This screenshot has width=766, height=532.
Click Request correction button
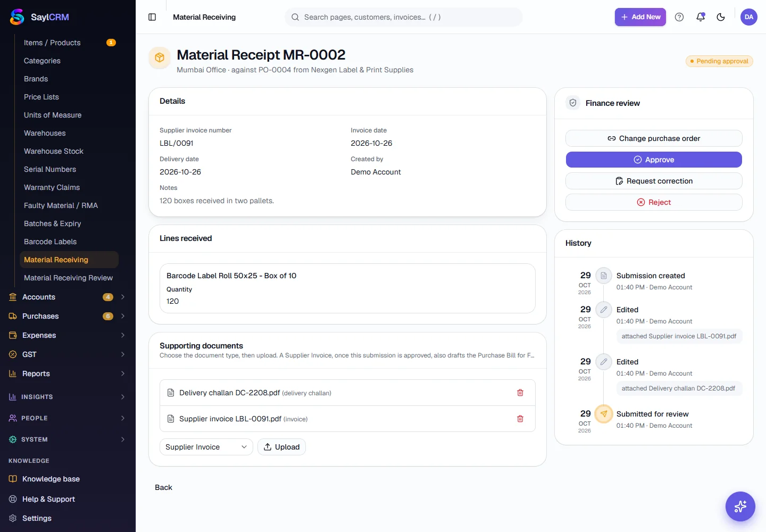(x=654, y=181)
